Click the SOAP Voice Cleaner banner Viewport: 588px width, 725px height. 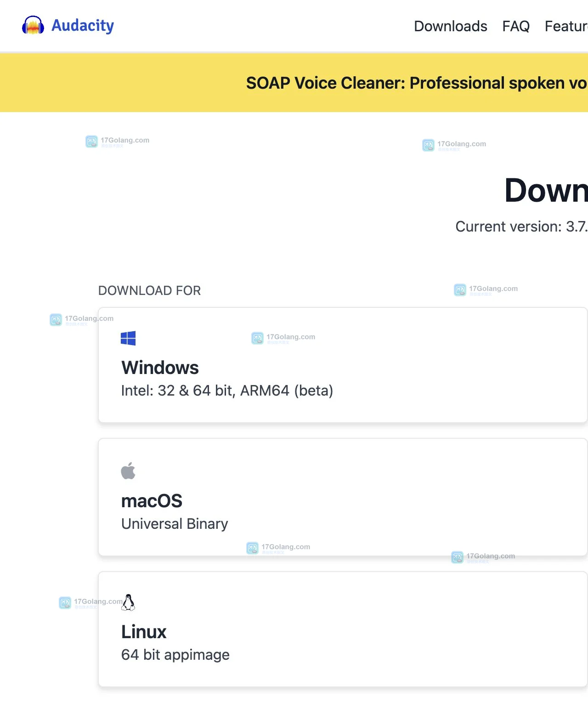click(294, 83)
